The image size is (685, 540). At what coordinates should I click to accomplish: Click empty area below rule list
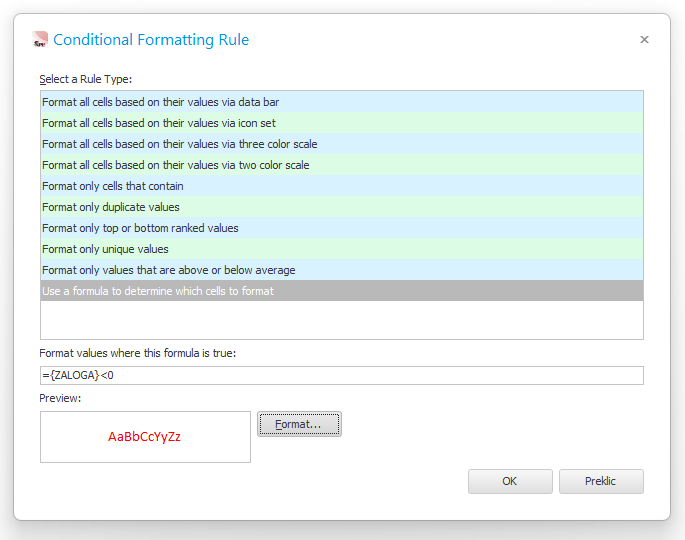(x=341, y=321)
